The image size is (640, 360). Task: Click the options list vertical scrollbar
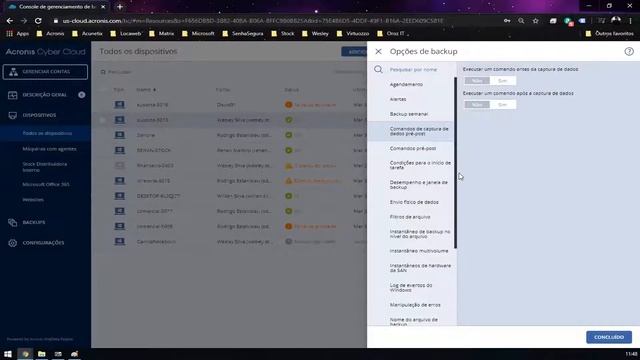coord(455,162)
